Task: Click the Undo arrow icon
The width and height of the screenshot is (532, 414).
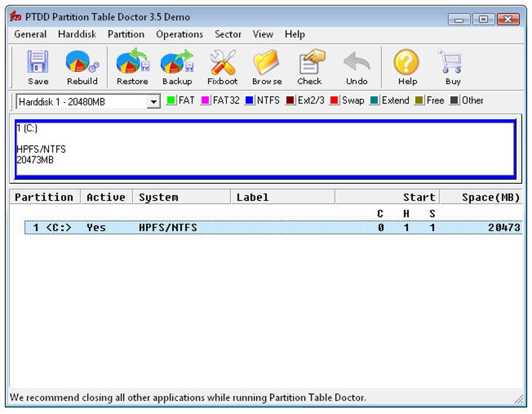Action: coord(357,62)
